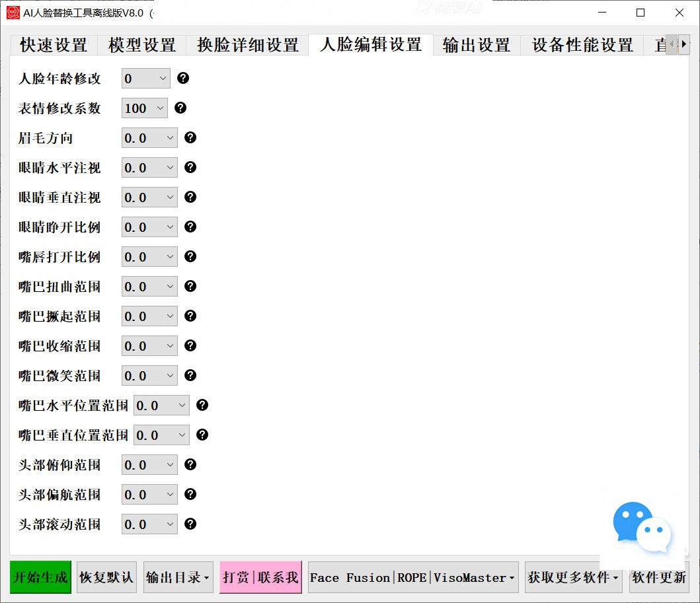View help for 头部俯仰范围
This screenshot has width=700, height=603.
pyautogui.click(x=190, y=465)
